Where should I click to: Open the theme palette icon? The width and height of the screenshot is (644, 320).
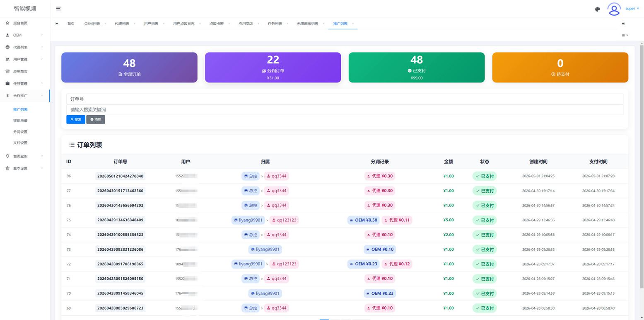pos(597,9)
